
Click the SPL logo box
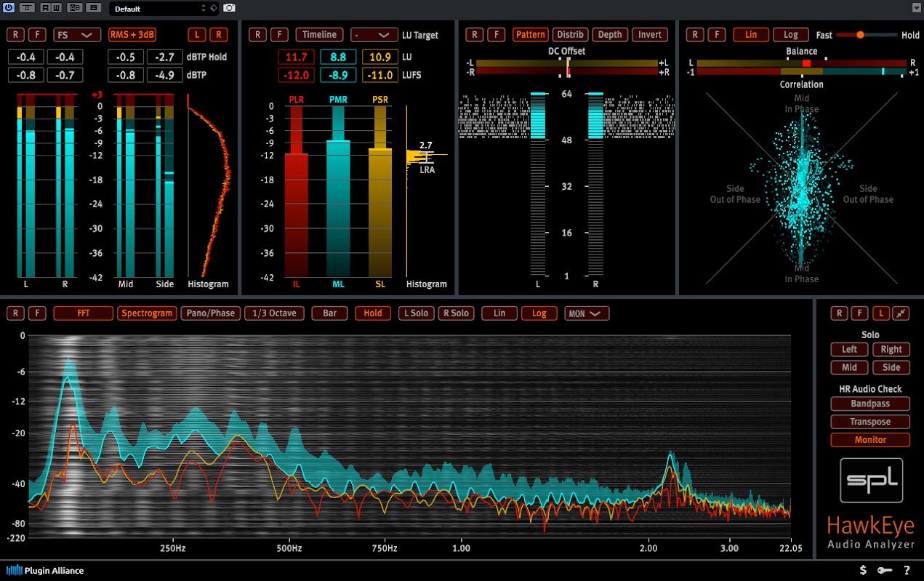point(871,481)
